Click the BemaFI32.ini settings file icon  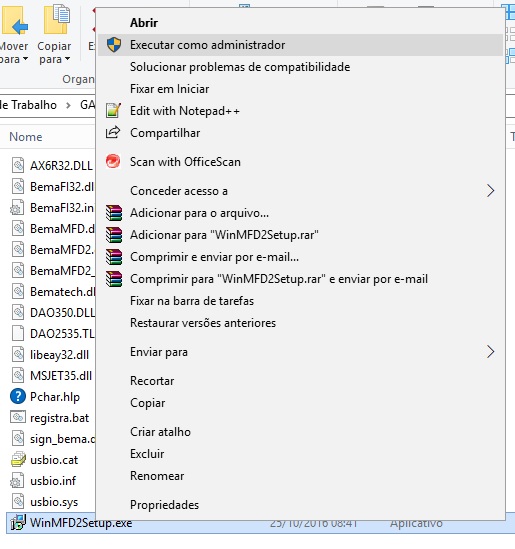pyautogui.click(x=17, y=207)
